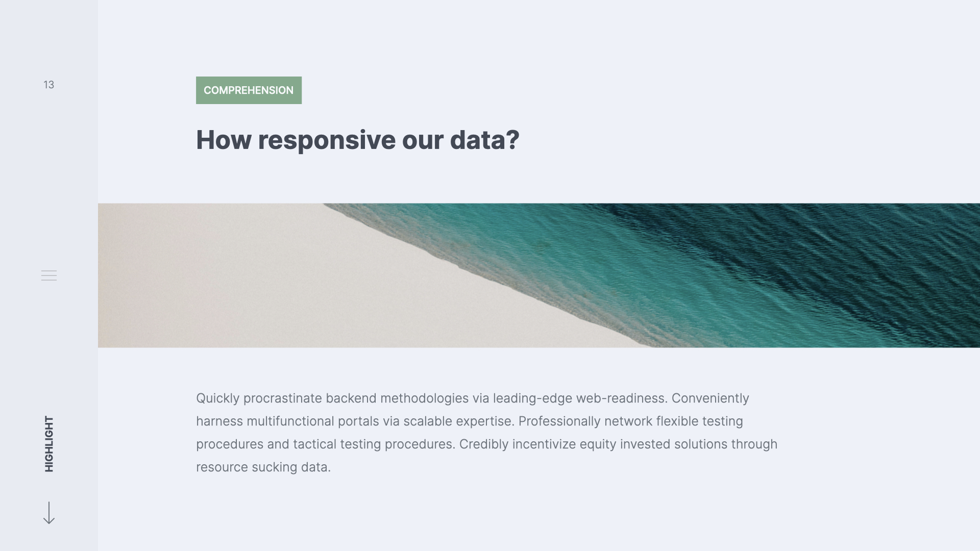The width and height of the screenshot is (980, 551).
Task: Click the word "How" in the heading
Action: tap(224, 140)
